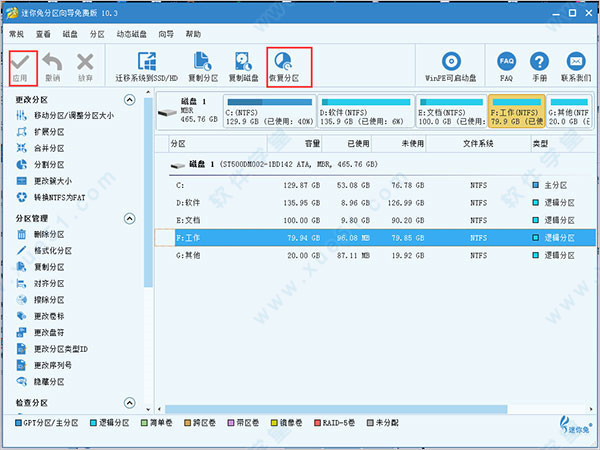Open the 动态磁盘 (Dynamic Disk) menu
The height and width of the screenshot is (450, 600).
[x=132, y=34]
